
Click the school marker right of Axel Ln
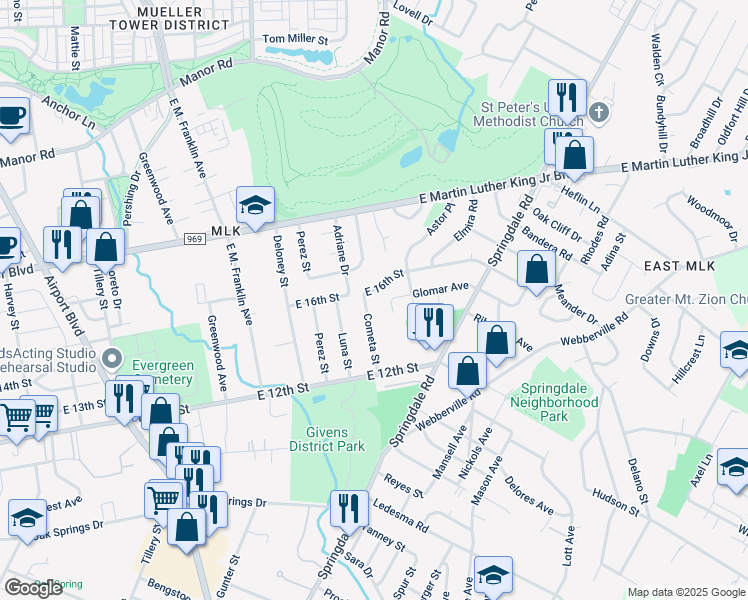coord(734,468)
